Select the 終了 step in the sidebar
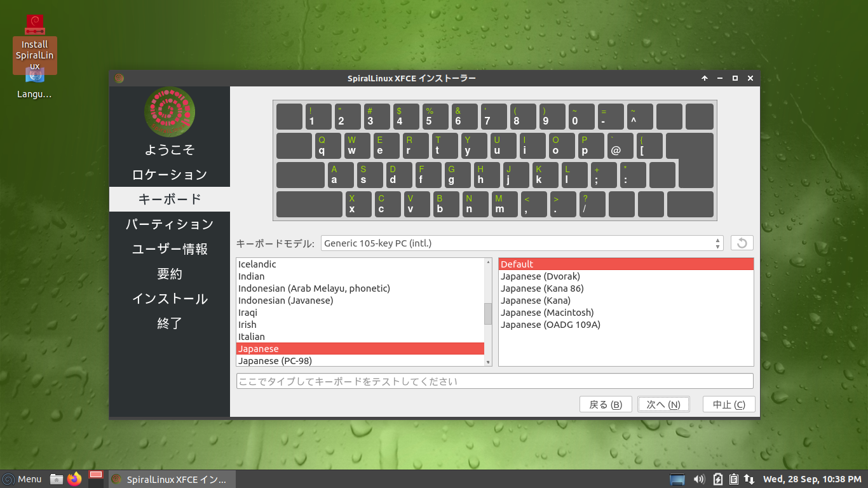The width and height of the screenshot is (868, 488). click(170, 323)
